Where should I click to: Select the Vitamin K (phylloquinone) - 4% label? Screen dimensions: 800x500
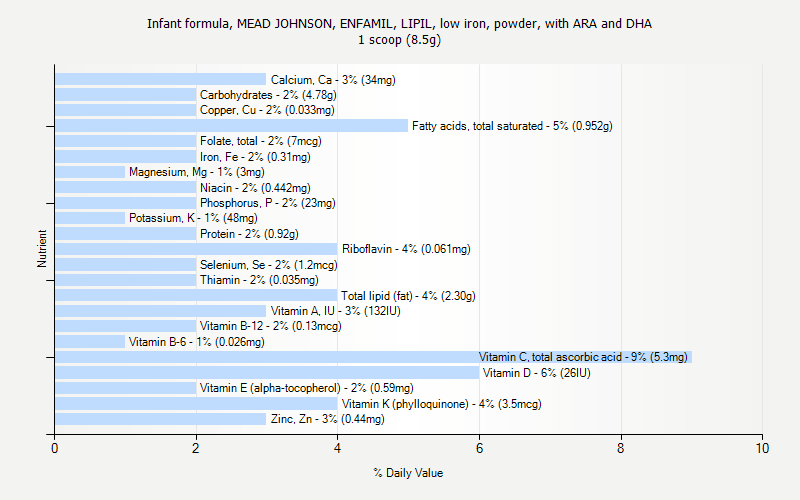(x=441, y=404)
